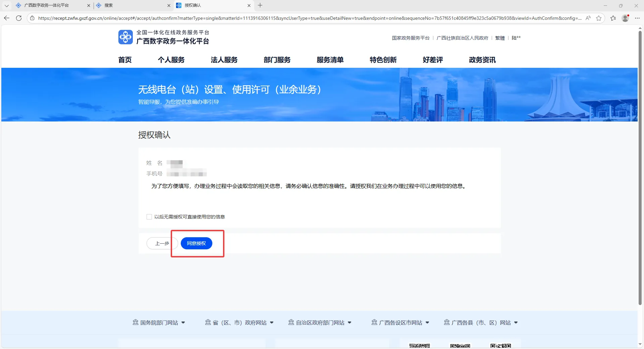Click the 广西各设区市网站 building icon

point(374,322)
